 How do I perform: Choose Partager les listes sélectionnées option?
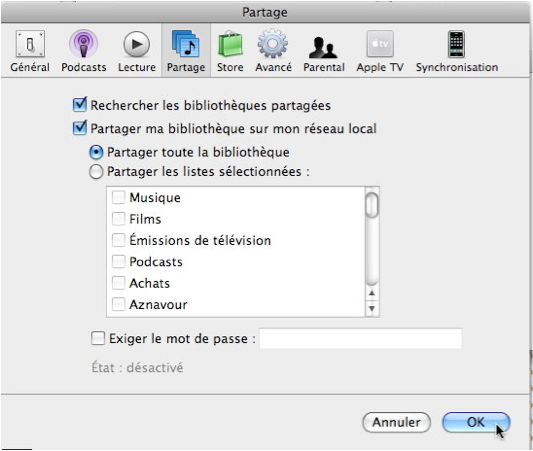pyautogui.click(x=96, y=172)
